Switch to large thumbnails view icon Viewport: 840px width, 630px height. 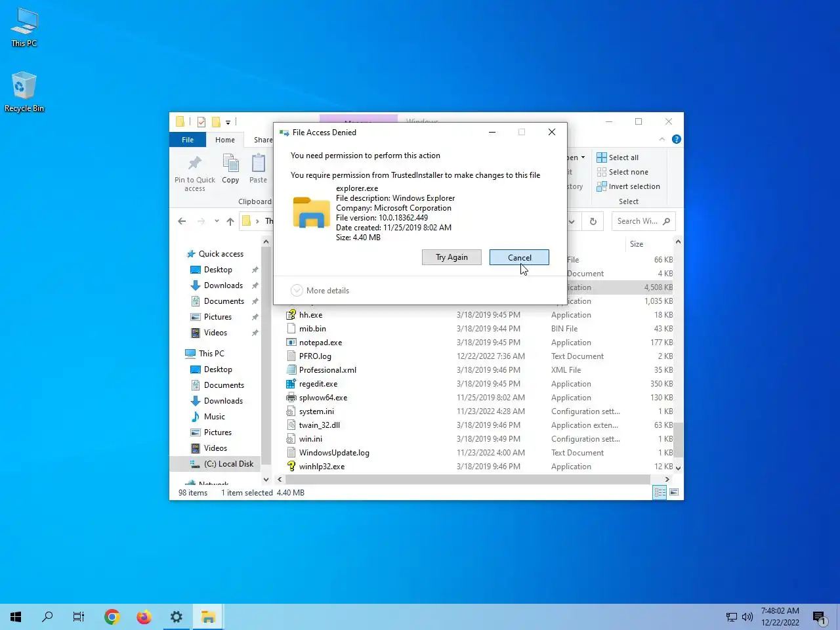pyautogui.click(x=674, y=492)
